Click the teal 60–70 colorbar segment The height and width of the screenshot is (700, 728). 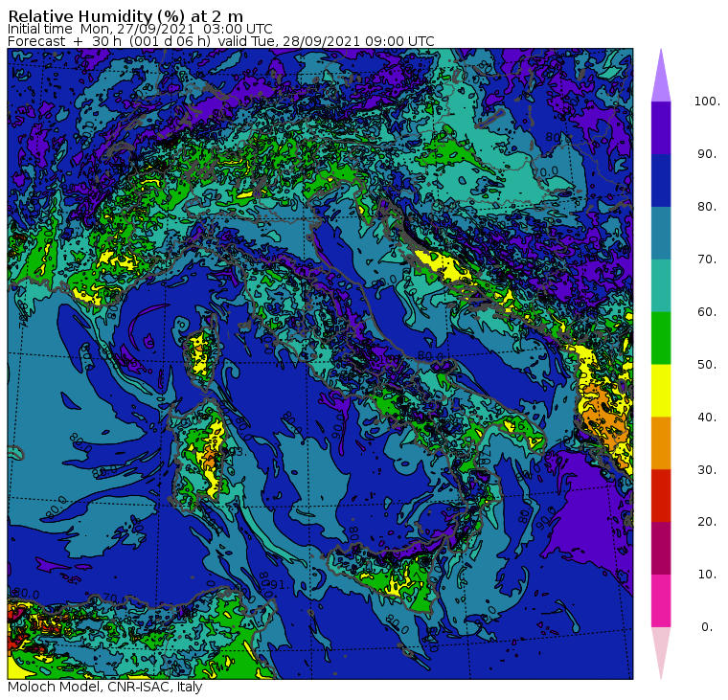click(661, 285)
